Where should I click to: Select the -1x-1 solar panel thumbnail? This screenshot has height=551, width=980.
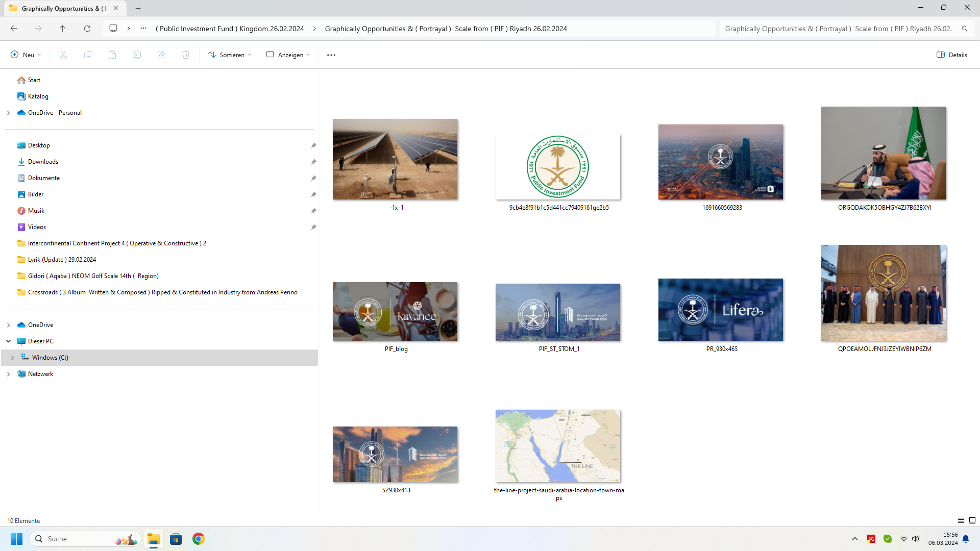(395, 159)
